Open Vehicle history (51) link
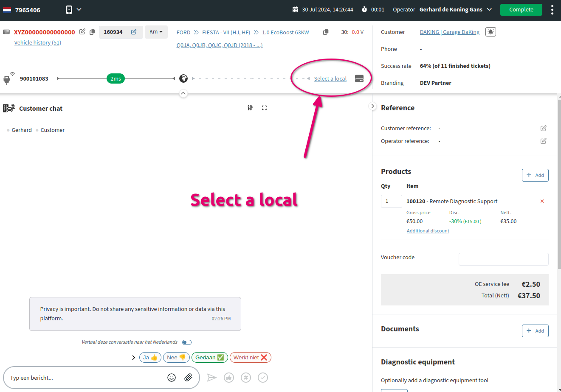Image resolution: width=561 pixels, height=392 pixels. pos(37,42)
